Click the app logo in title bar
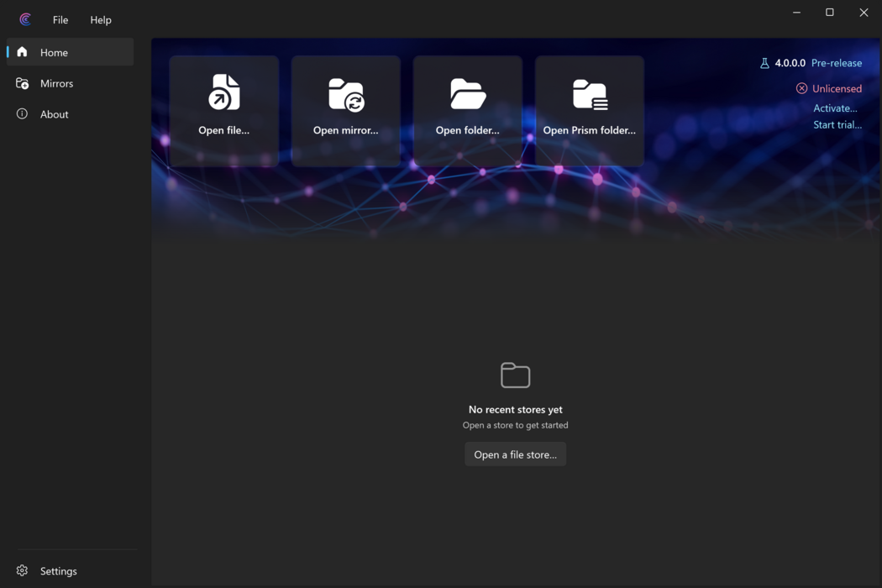This screenshot has width=882, height=588. point(25,19)
